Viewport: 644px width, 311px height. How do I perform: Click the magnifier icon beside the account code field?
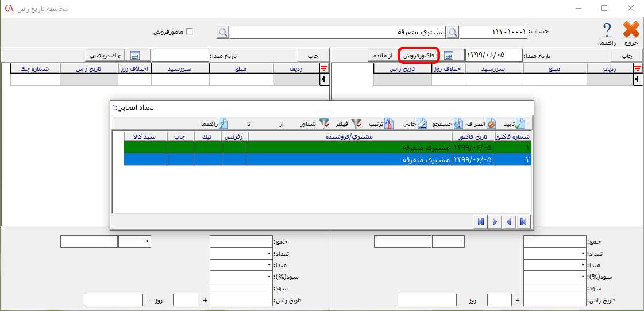click(453, 32)
